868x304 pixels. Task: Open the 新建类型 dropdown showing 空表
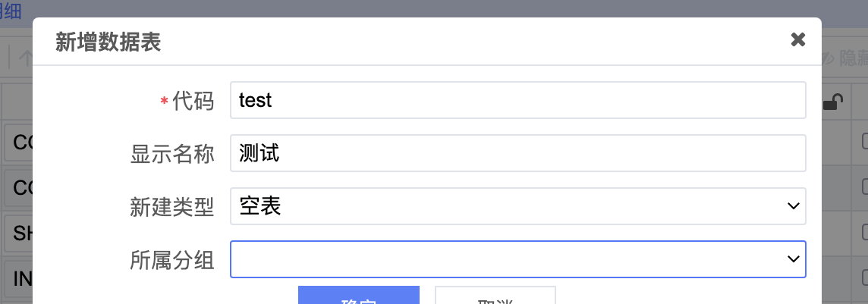(x=517, y=206)
